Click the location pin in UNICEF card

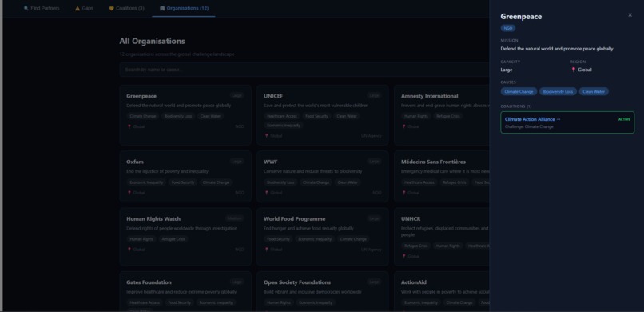pyautogui.click(x=266, y=136)
